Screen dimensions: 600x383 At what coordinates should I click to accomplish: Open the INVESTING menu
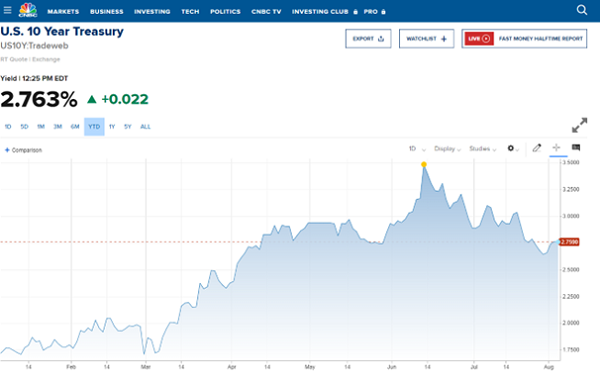tap(152, 11)
